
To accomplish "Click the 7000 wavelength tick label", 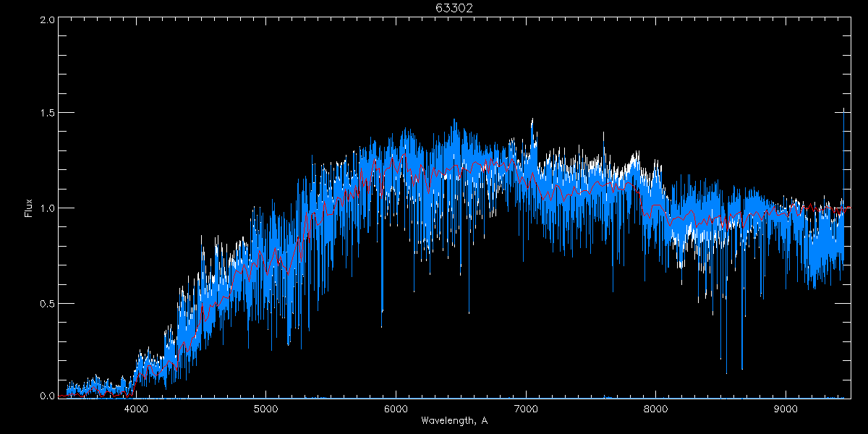I will click(x=526, y=408).
